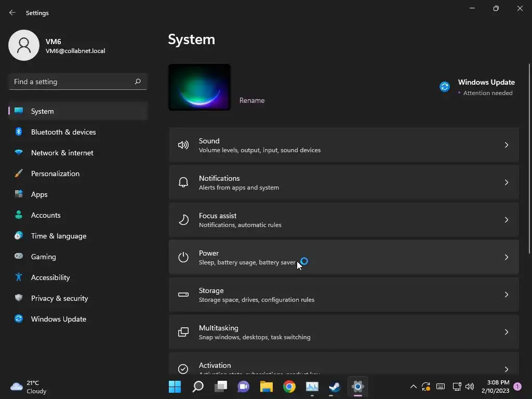The image size is (532, 399).
Task: Go back with the Settings back arrow
Action: pos(12,12)
